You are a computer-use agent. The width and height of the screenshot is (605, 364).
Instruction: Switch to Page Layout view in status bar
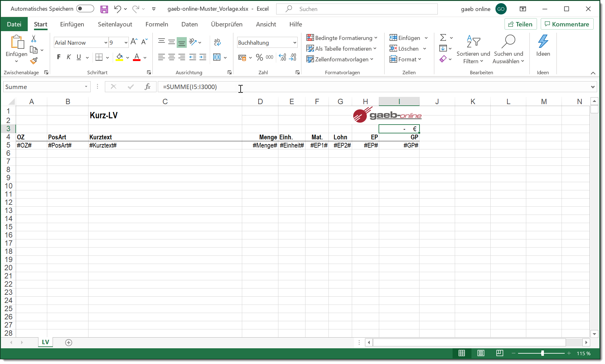click(x=481, y=353)
